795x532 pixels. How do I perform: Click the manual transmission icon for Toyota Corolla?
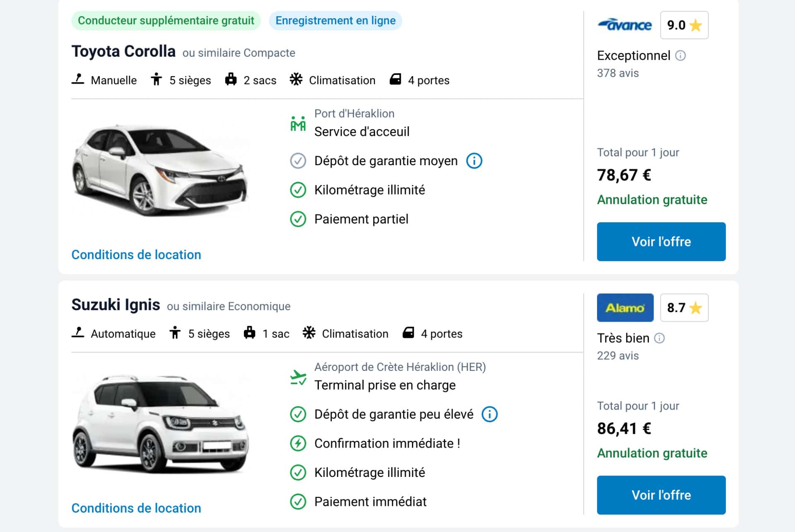point(79,79)
